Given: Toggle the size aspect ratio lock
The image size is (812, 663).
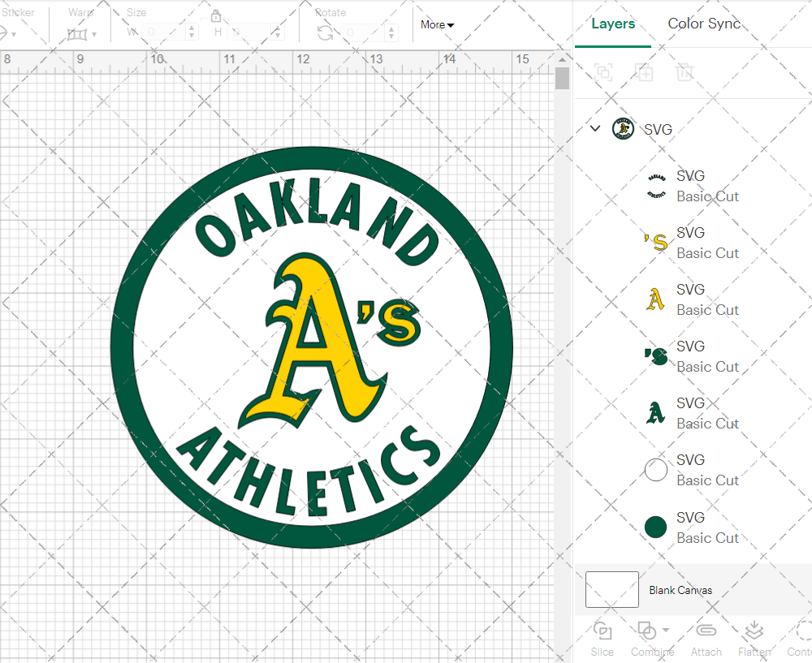Looking at the screenshot, I should tap(216, 16).
